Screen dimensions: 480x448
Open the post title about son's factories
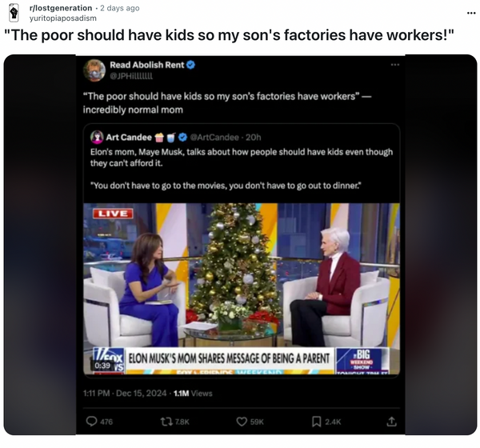tap(229, 35)
